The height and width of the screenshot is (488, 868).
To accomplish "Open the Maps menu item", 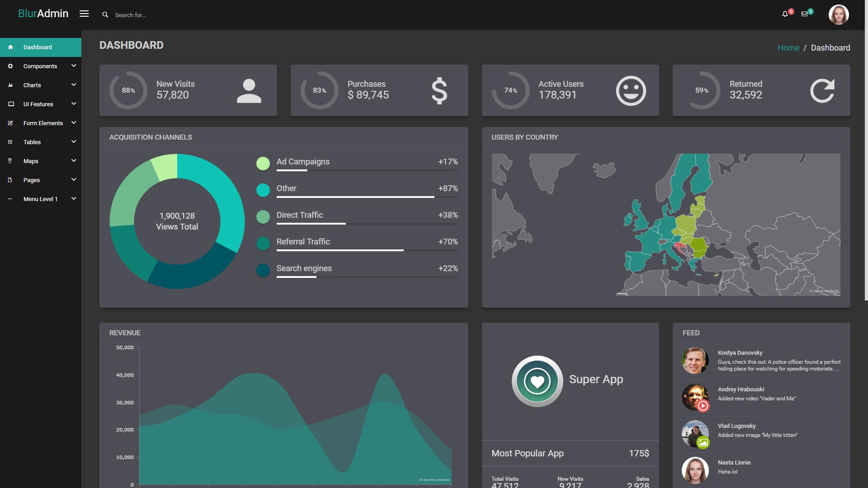I will pos(31,161).
